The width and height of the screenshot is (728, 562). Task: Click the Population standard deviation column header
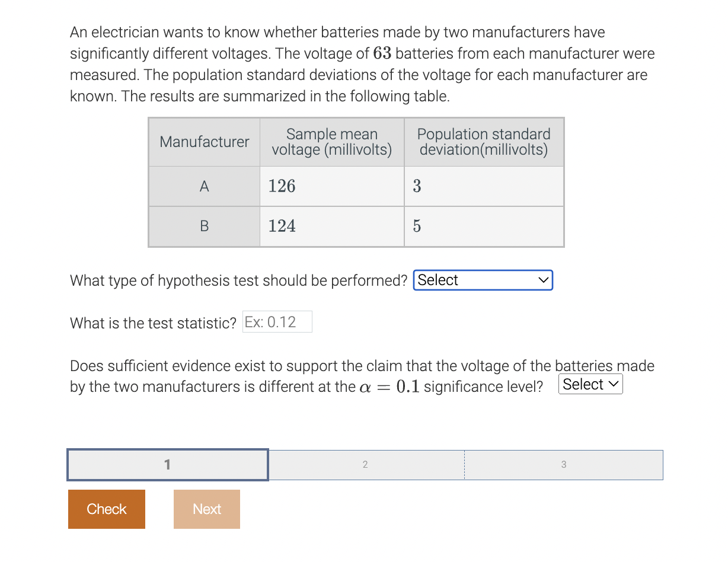tap(483, 142)
